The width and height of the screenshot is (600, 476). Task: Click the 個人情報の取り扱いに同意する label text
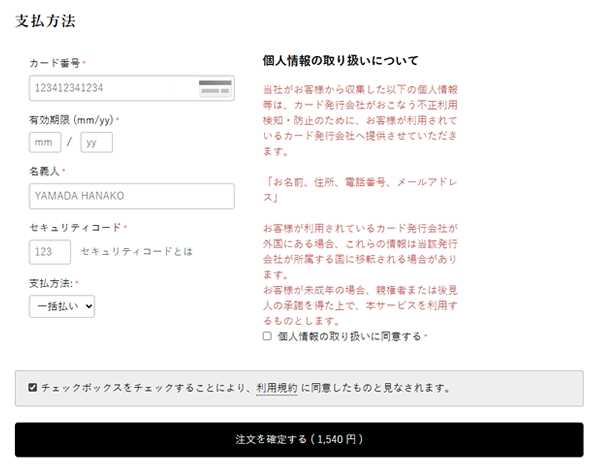tap(348, 337)
